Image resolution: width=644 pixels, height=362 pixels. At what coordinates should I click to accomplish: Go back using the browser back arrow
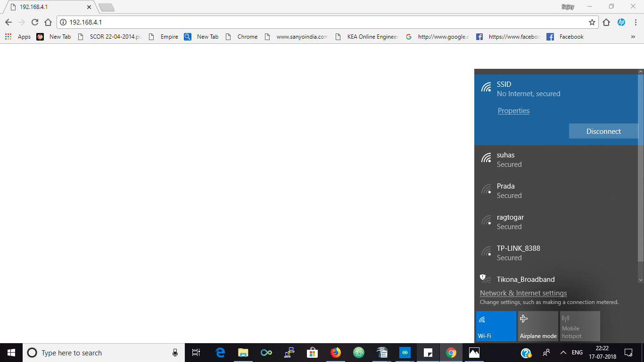pyautogui.click(x=8, y=22)
